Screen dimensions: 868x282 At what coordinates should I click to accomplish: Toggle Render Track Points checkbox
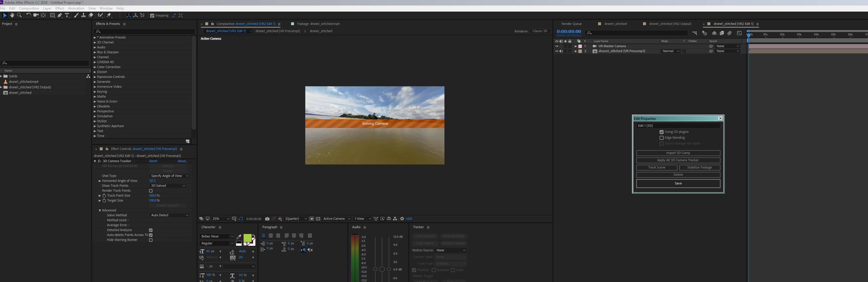pyautogui.click(x=151, y=191)
